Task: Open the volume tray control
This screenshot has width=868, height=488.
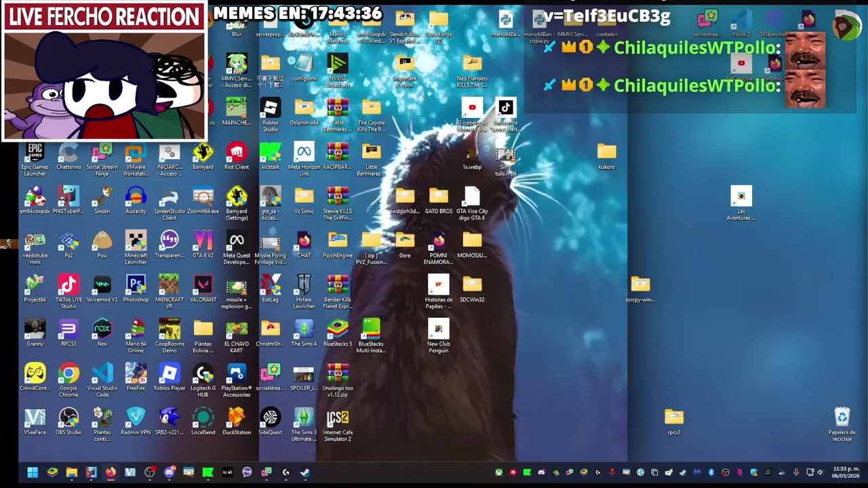Action: [x=820, y=472]
